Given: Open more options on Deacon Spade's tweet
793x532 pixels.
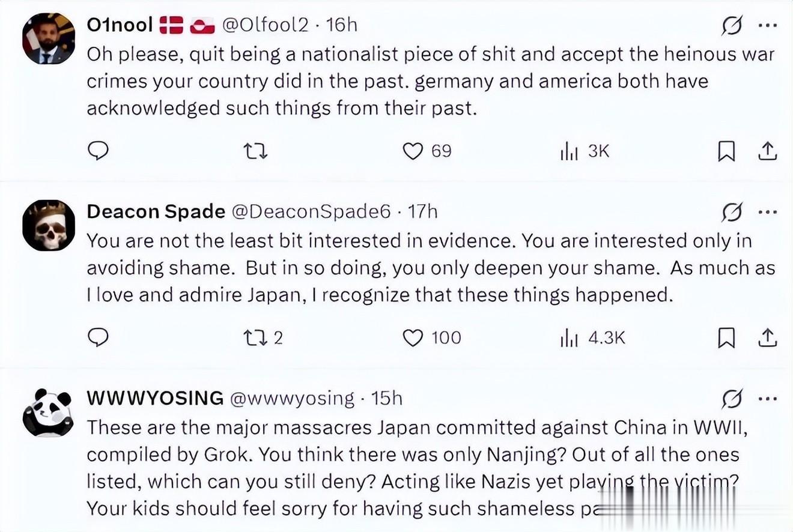Looking at the screenshot, I should pos(768,212).
